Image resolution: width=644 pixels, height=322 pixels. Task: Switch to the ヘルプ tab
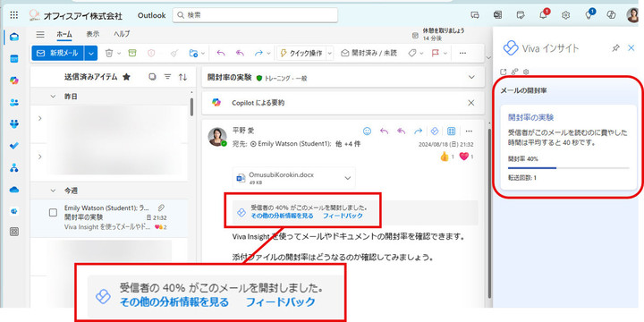(122, 34)
